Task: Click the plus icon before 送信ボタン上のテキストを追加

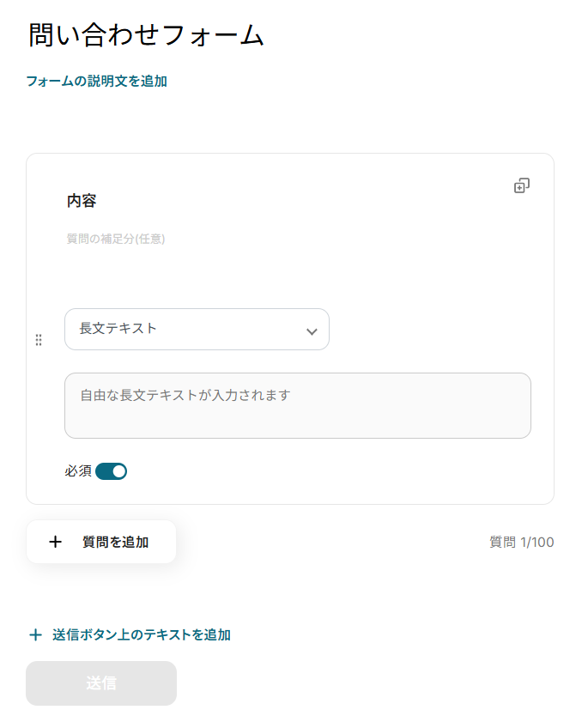Action: (x=35, y=635)
